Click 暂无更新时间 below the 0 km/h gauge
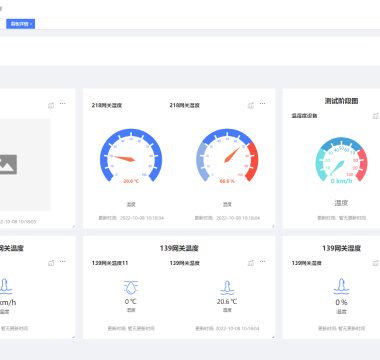Viewport: 380px width, 360px height. tap(352, 218)
